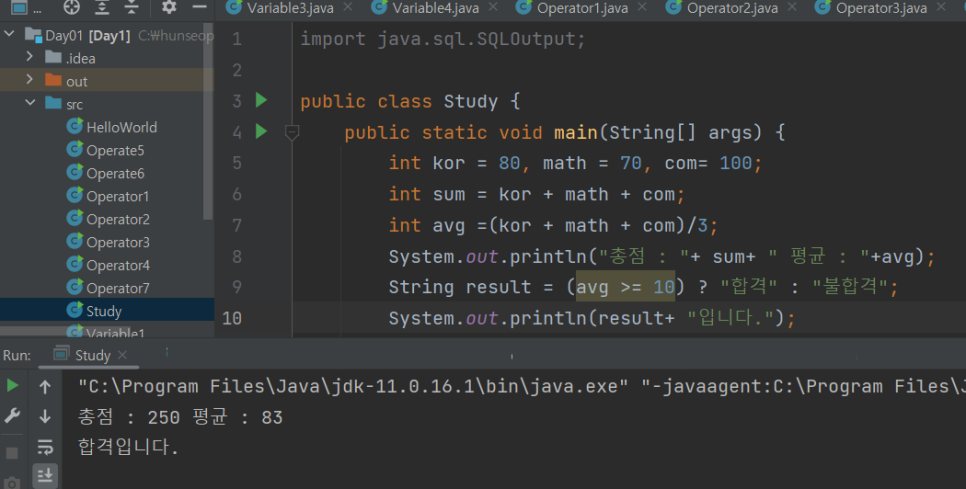Click console output '합격입니다.'
Screen dimensions: 966x489
click(128, 446)
